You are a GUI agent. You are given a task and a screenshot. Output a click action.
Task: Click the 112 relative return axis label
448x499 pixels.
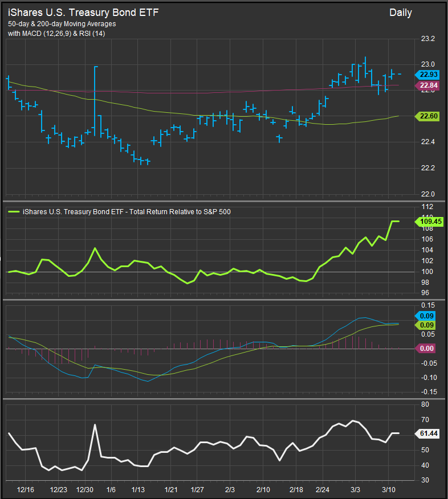point(427,207)
